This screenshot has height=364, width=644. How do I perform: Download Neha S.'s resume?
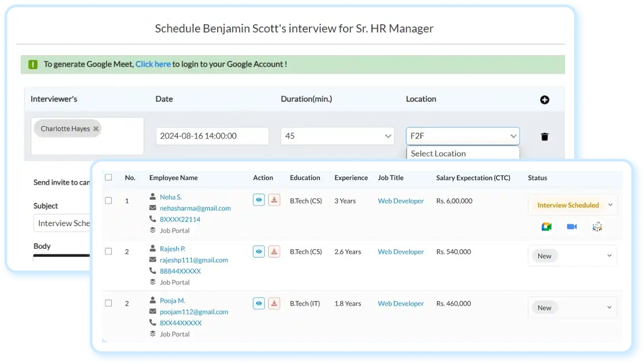(274, 200)
